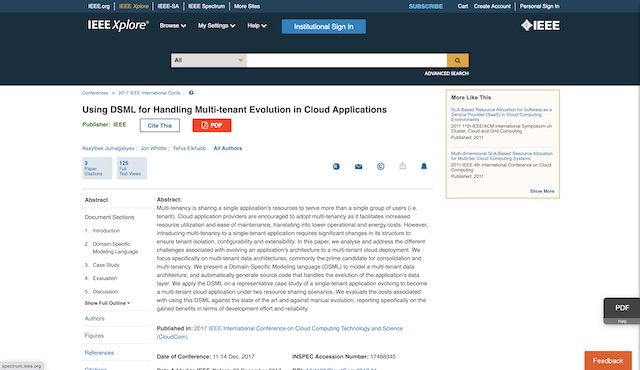640x370 pixels.
Task: Open the Cart link
Action: click(x=463, y=6)
